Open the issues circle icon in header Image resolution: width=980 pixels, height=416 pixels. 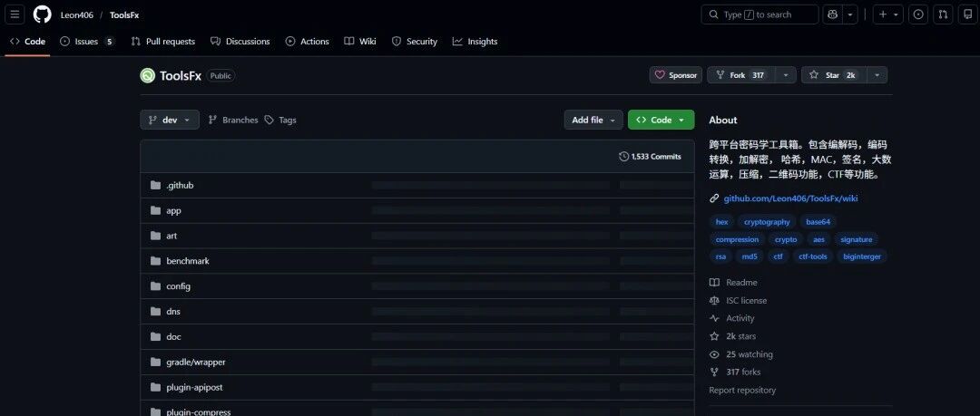[x=918, y=15]
